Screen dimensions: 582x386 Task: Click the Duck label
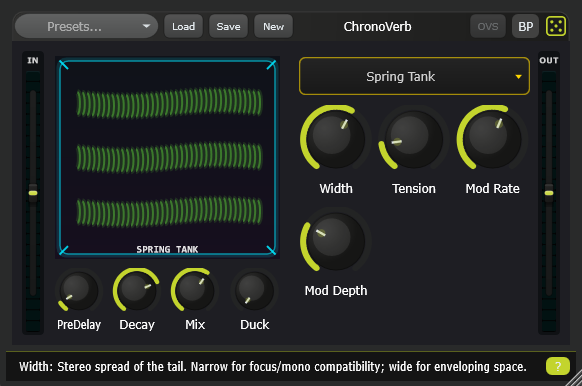pyautogui.click(x=255, y=325)
